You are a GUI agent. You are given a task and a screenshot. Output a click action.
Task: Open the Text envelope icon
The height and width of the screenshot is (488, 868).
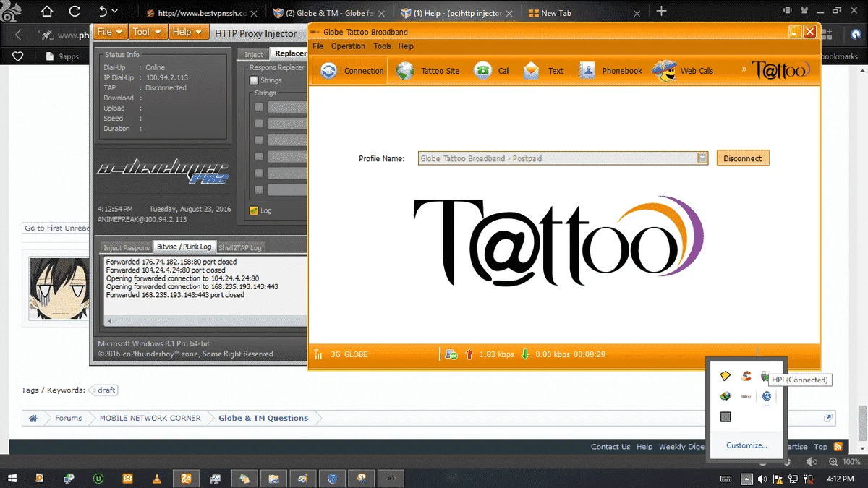click(532, 70)
